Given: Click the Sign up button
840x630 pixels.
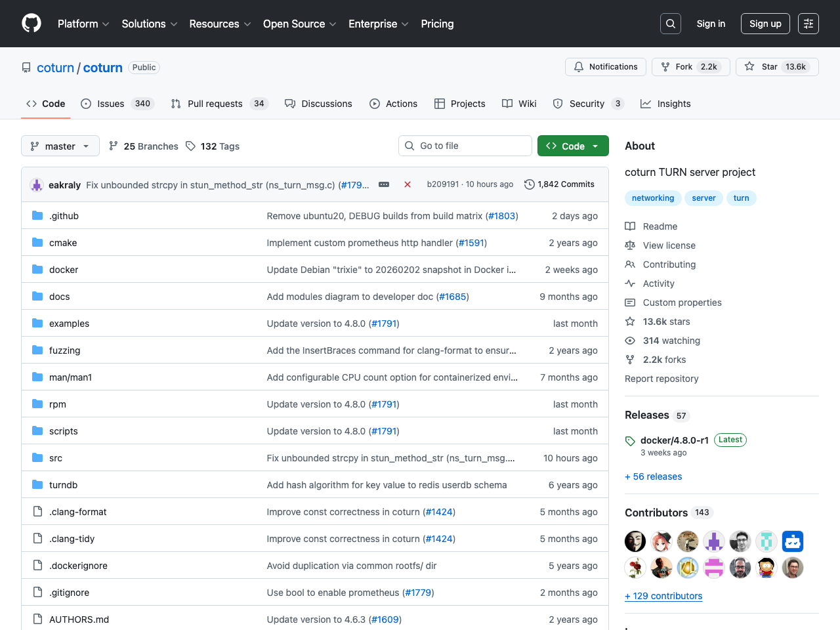Looking at the screenshot, I should coord(765,23).
